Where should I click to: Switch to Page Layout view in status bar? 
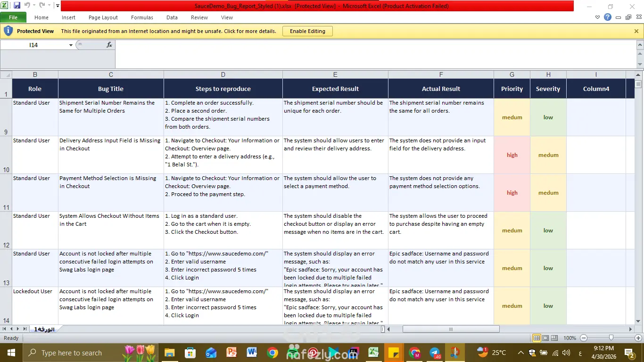point(545,338)
